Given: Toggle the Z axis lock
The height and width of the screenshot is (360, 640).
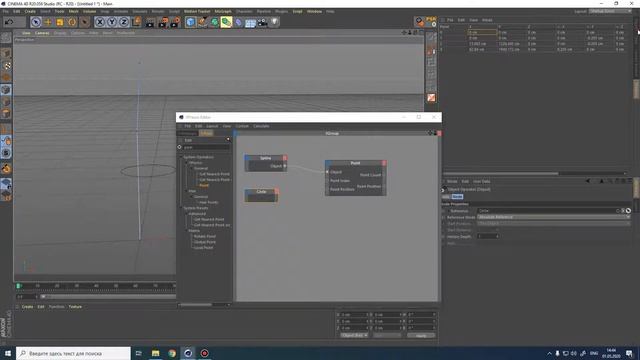Looking at the screenshot, I should point(124,22).
